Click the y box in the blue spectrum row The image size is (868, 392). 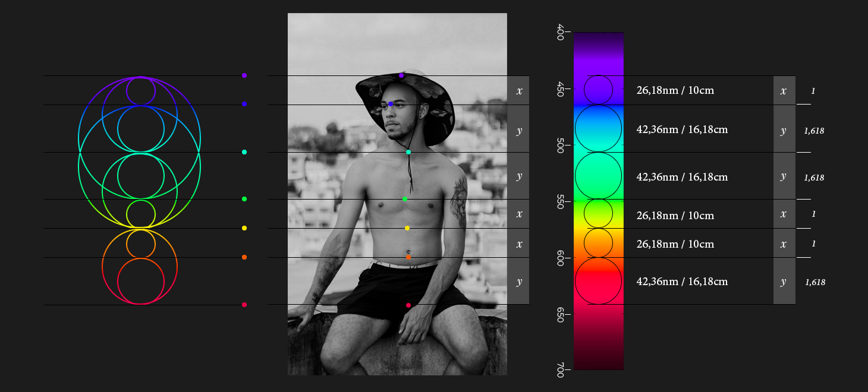[x=784, y=128]
